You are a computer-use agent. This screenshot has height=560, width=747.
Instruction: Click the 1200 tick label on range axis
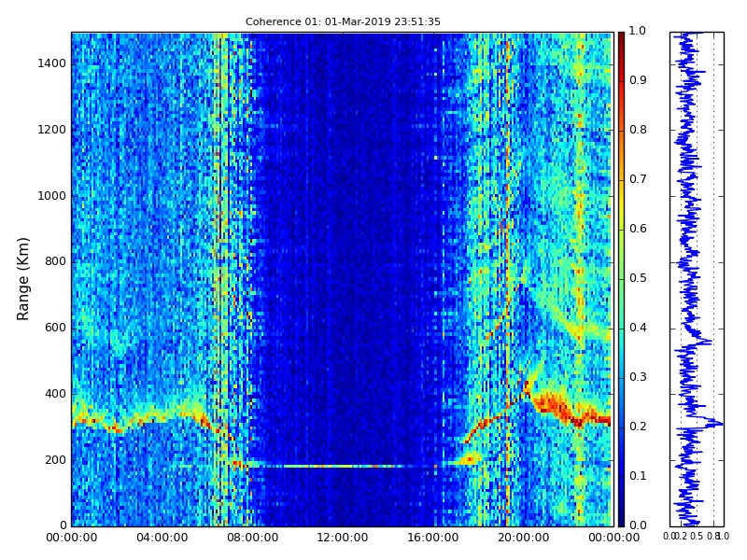coord(52,130)
